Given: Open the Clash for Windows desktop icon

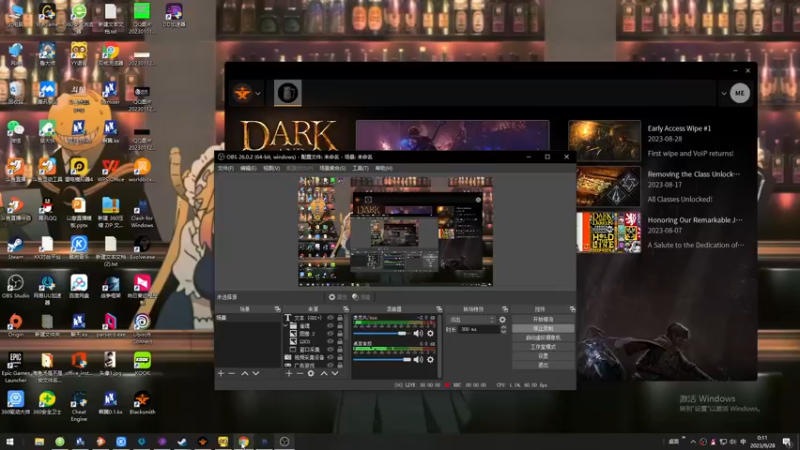Looking at the screenshot, I should (142, 214).
